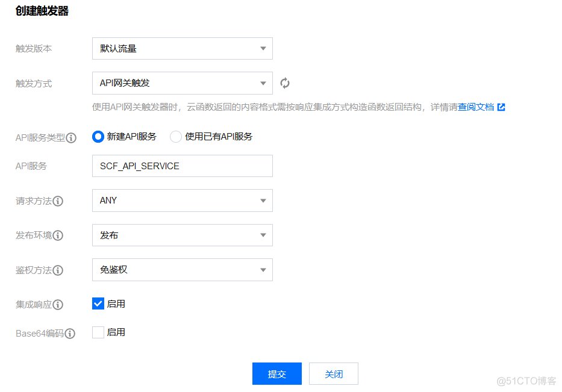Open the 触发方式 dropdown showing API网关触发
Viewport: 562px width, 392px height.
[183, 83]
